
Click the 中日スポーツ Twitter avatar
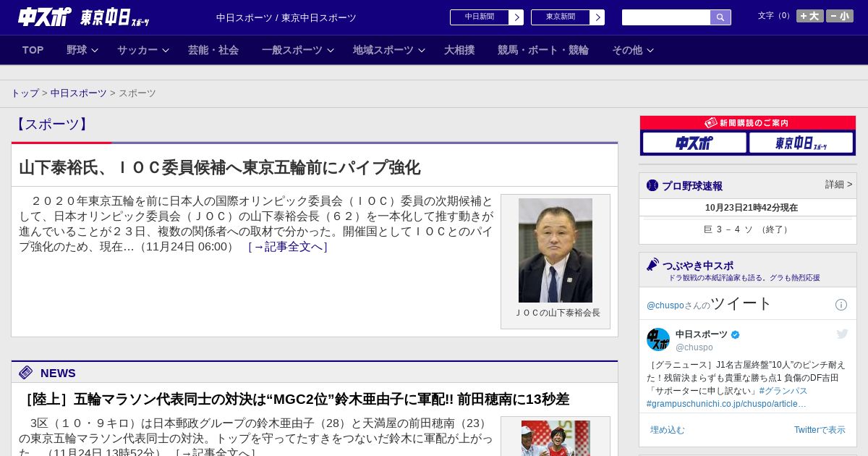(658, 339)
